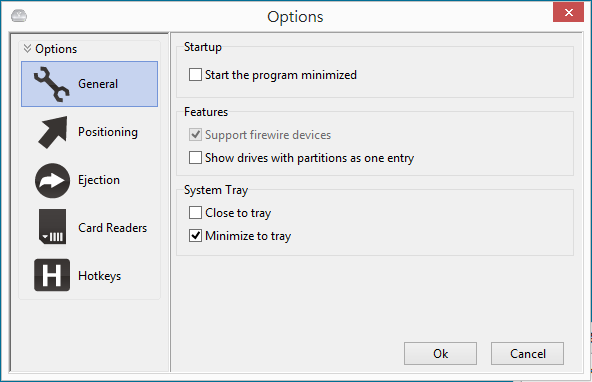
Task: Uncheck Minimize to tray
Action: click(195, 236)
